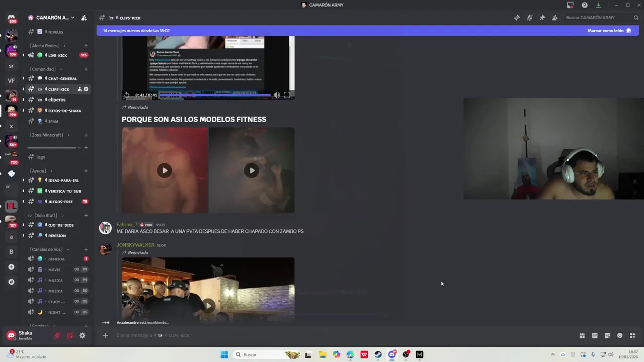Open the CHAT-GENERAL channel
This screenshot has height=362, width=644.
point(57,78)
